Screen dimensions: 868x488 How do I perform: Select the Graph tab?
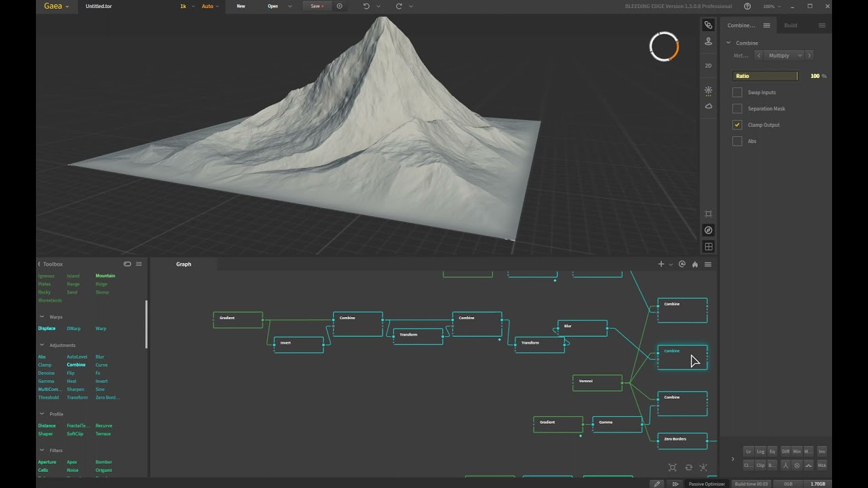(184, 264)
